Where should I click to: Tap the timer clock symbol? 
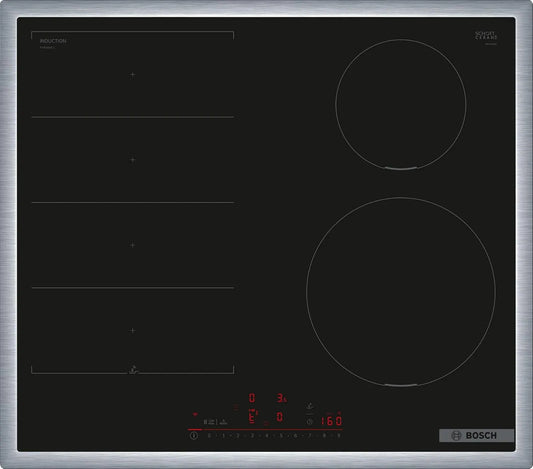click(310, 421)
